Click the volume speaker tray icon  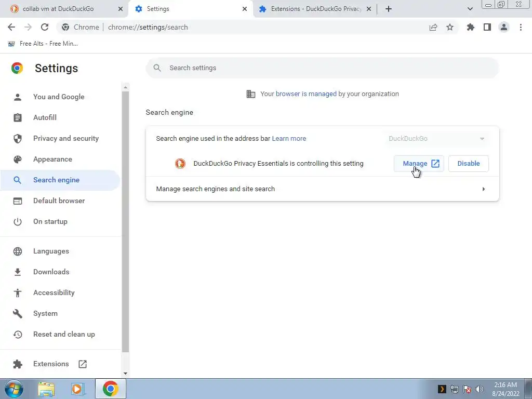pos(480,389)
